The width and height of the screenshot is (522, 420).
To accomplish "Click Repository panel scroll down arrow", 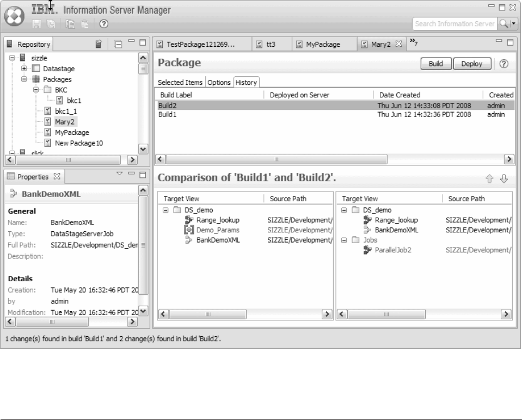I will pyautogui.click(x=143, y=149).
